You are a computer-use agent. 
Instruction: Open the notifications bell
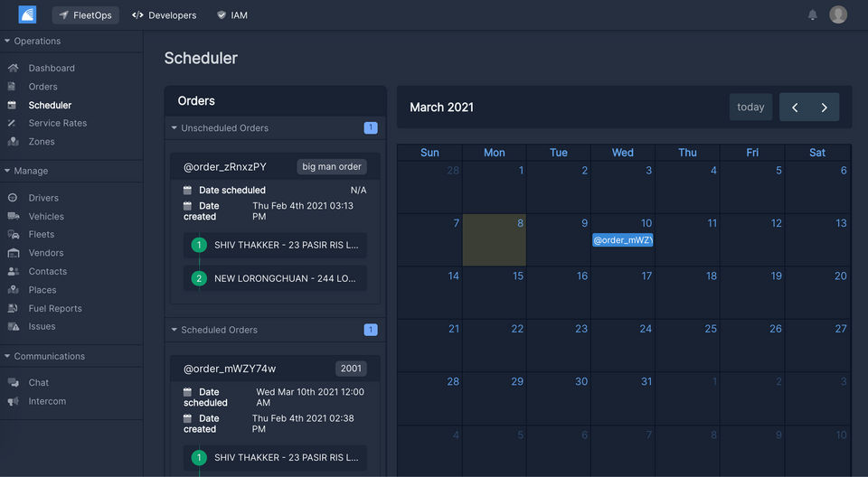812,15
